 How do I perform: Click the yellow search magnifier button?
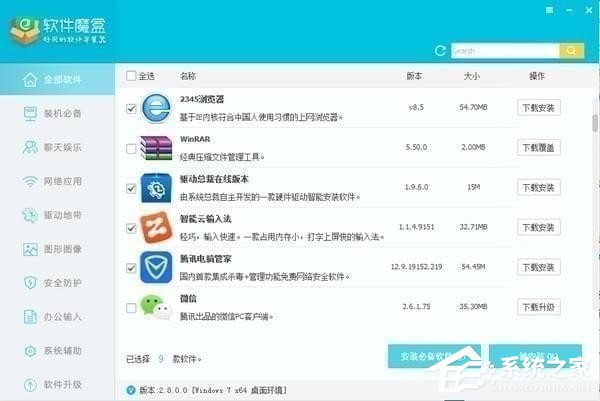[571, 51]
